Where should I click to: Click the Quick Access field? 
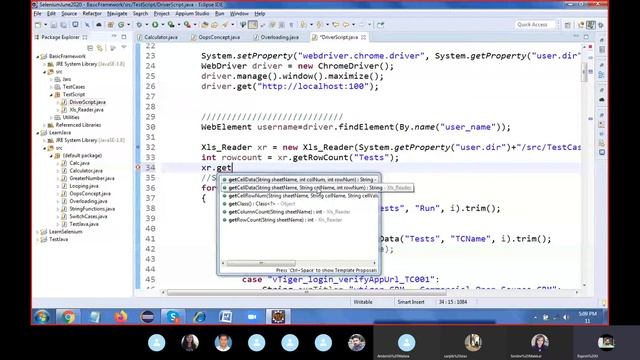click(535, 25)
